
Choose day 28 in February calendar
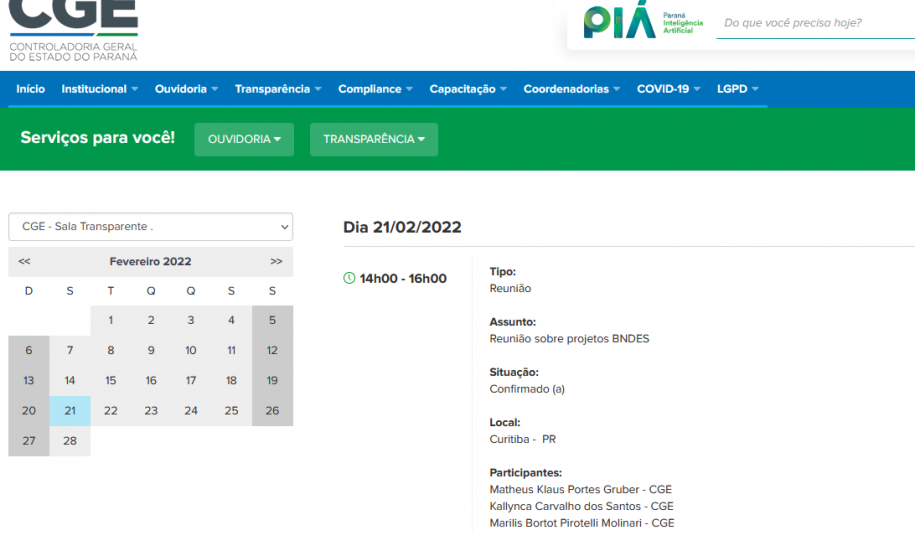[70, 441]
